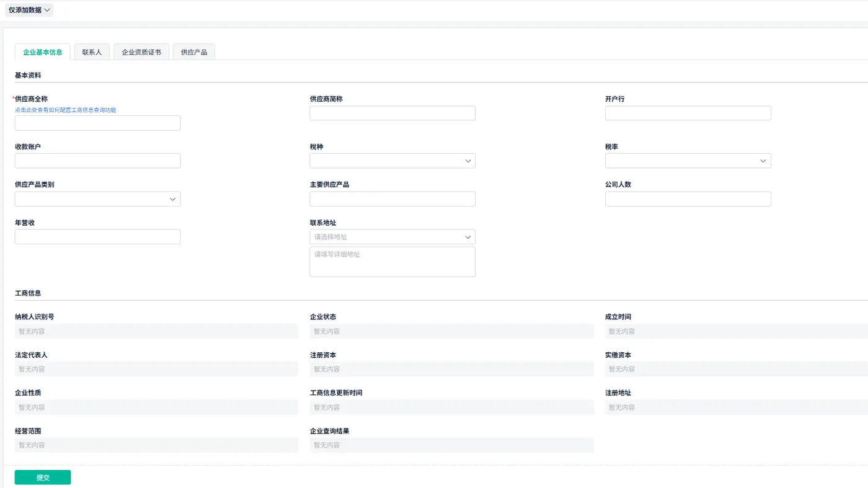This screenshot has height=488, width=868.
Task: Click the chevron arrow in 税种 field
Action: pos(468,161)
